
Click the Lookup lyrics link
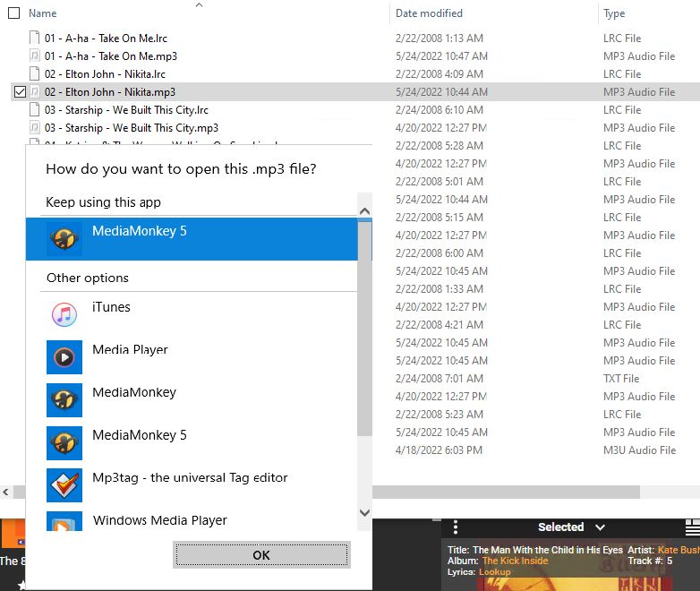pos(494,571)
